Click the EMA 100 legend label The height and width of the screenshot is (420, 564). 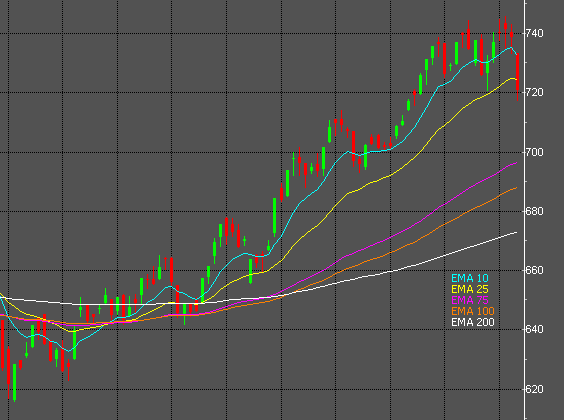473,311
